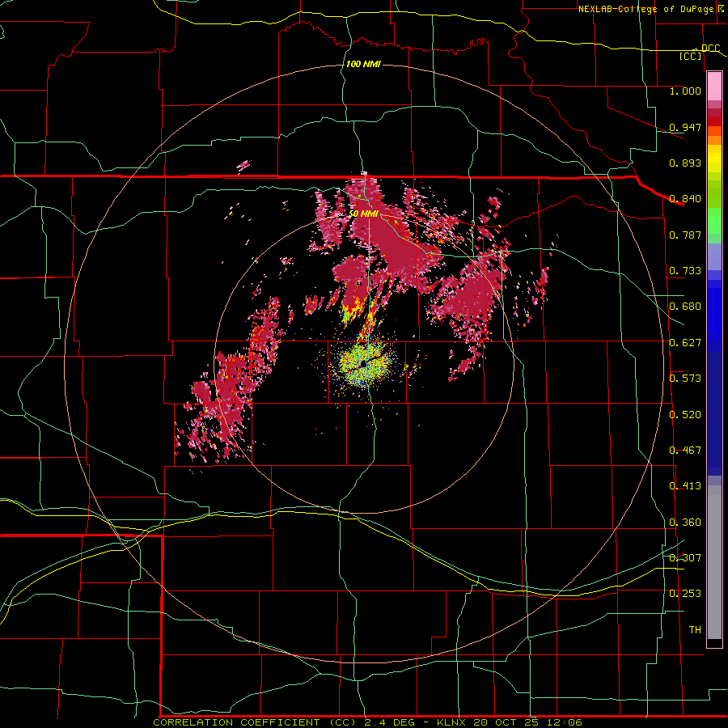
Task: Pick the bright green band on the color scale
Action: coord(714,221)
